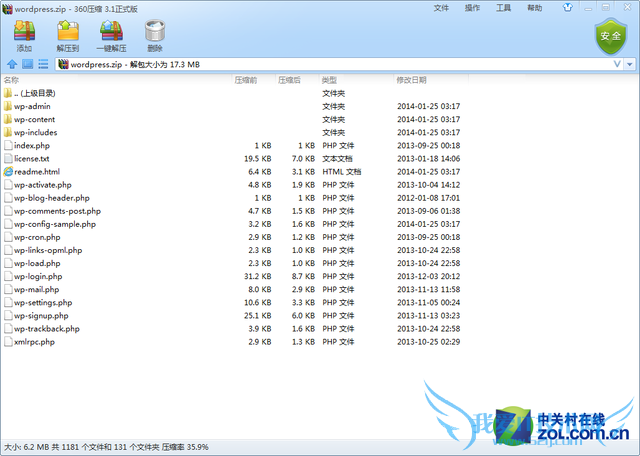Click the skin shirt icon in title bar
Viewport: 640px width, 456px height.
[568, 7]
